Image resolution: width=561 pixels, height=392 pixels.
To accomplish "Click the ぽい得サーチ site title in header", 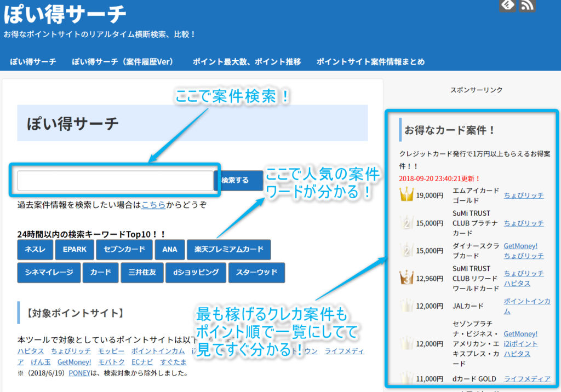I will pos(65,14).
